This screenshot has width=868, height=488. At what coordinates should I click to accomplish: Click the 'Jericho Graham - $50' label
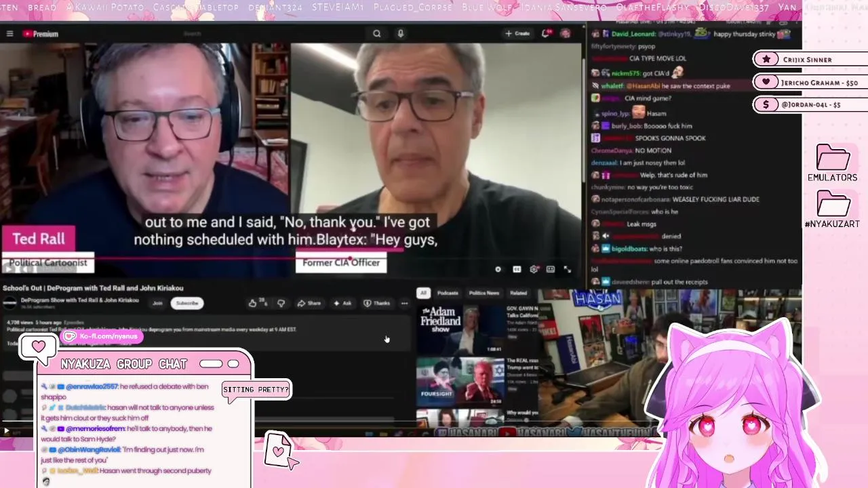coord(820,83)
